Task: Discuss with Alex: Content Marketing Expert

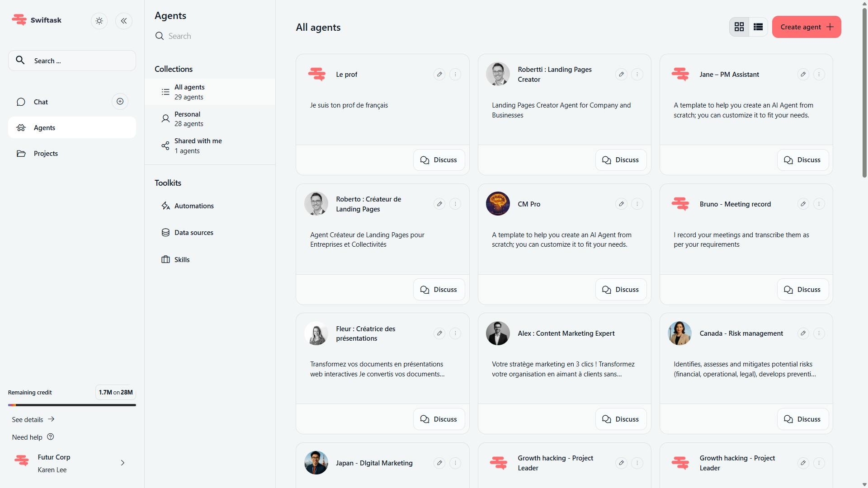Action: tap(621, 419)
